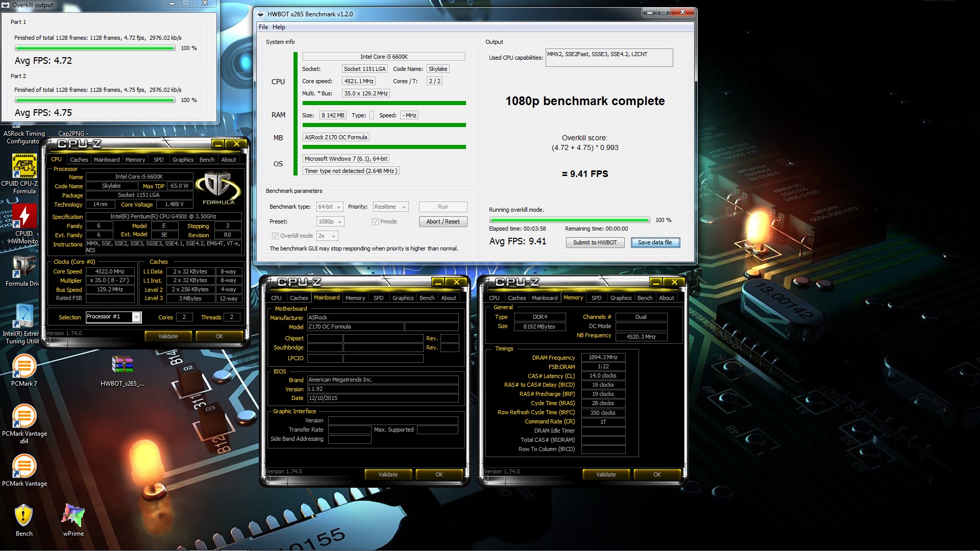Screen dimensions: 980x551
Task: Switch to Bench tab in CPU-Z CPU window
Action: [x=207, y=160]
